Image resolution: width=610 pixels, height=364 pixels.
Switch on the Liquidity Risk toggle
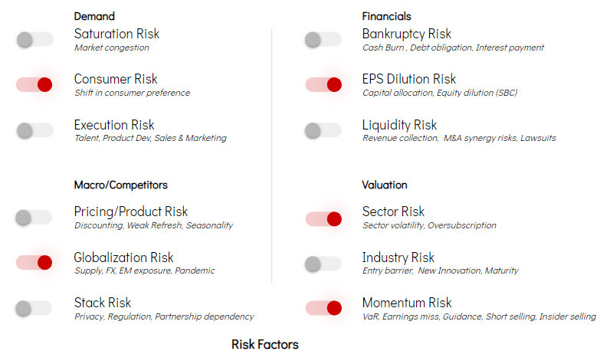(x=323, y=130)
